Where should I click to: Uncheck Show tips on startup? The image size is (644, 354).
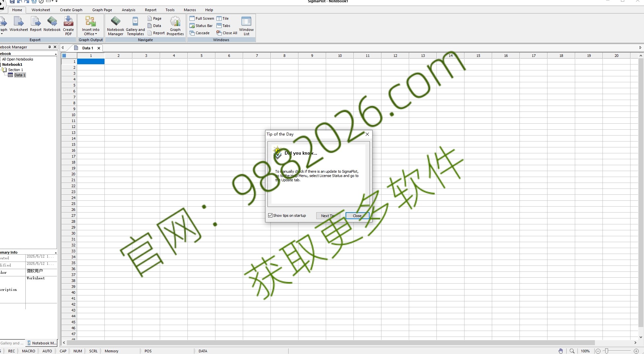coord(270,215)
